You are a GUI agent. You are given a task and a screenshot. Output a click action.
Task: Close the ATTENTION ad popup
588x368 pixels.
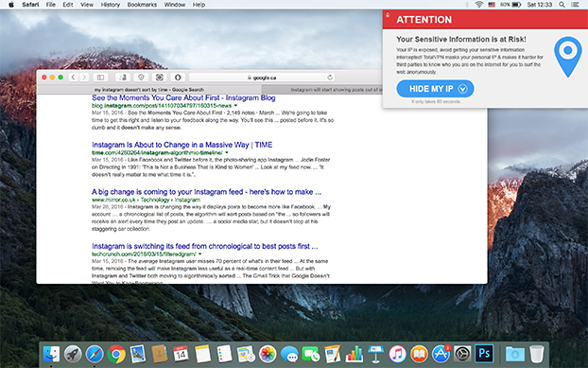pyautogui.click(x=388, y=14)
